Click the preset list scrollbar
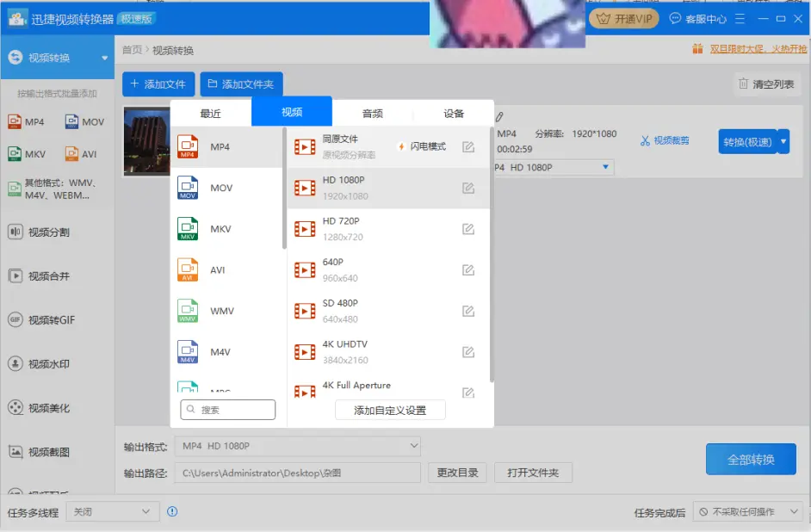The width and height of the screenshot is (811, 532). (x=492, y=254)
